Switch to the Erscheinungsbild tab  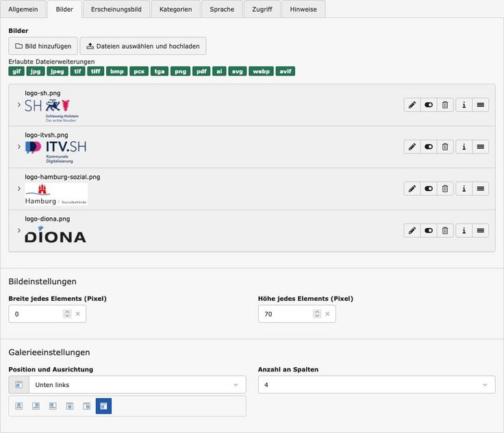point(116,10)
